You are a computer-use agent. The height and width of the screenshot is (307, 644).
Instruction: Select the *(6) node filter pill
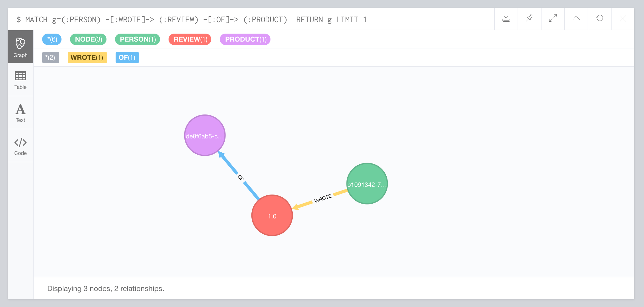52,39
